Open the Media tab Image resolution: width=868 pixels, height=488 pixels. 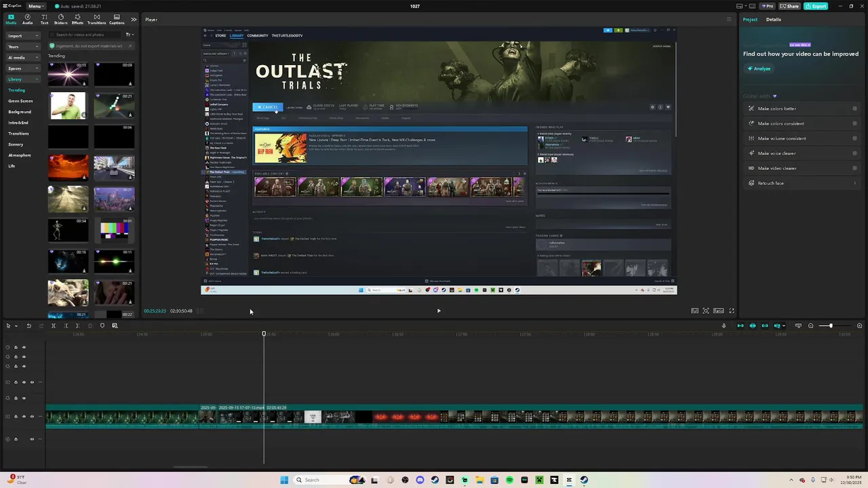coord(11,19)
